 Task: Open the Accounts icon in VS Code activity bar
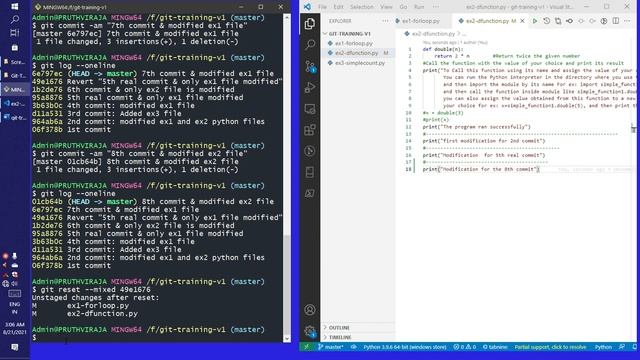click(310, 310)
